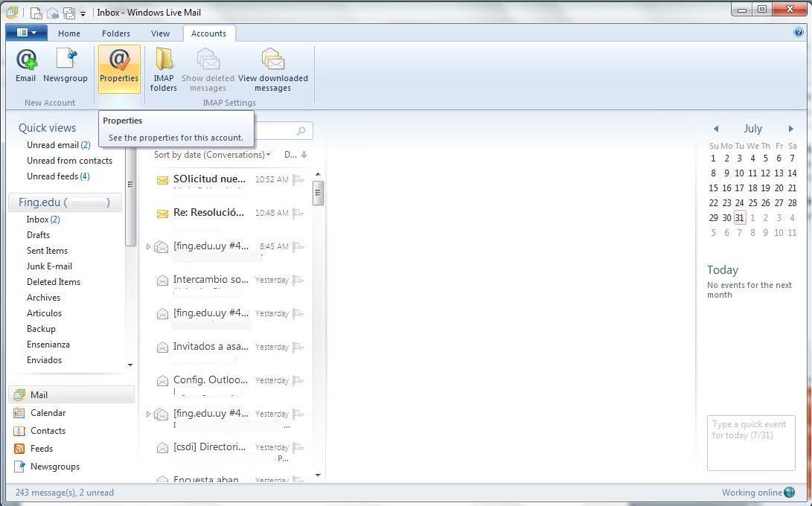
Task: Open account Properties in the ribbon
Action: click(x=119, y=66)
